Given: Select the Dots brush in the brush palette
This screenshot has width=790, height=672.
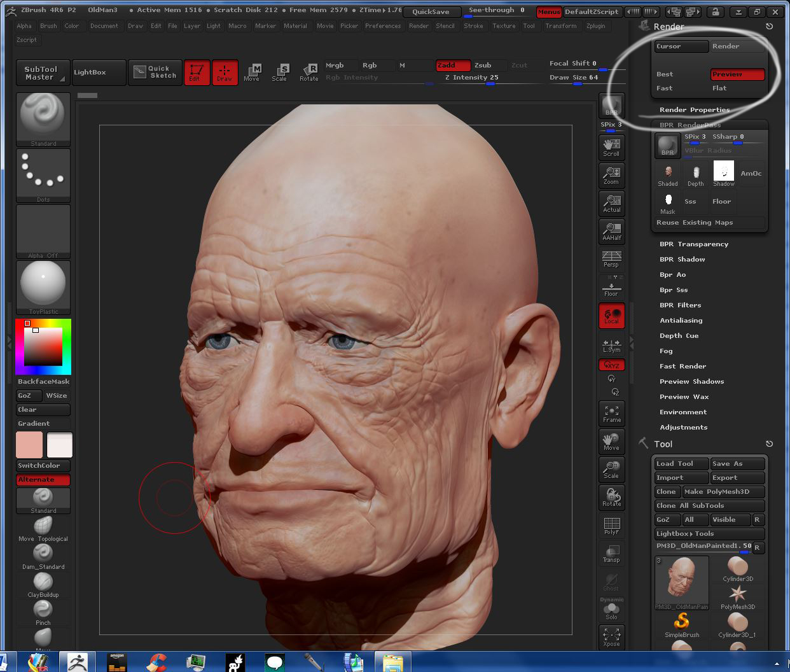Looking at the screenshot, I should [x=43, y=175].
